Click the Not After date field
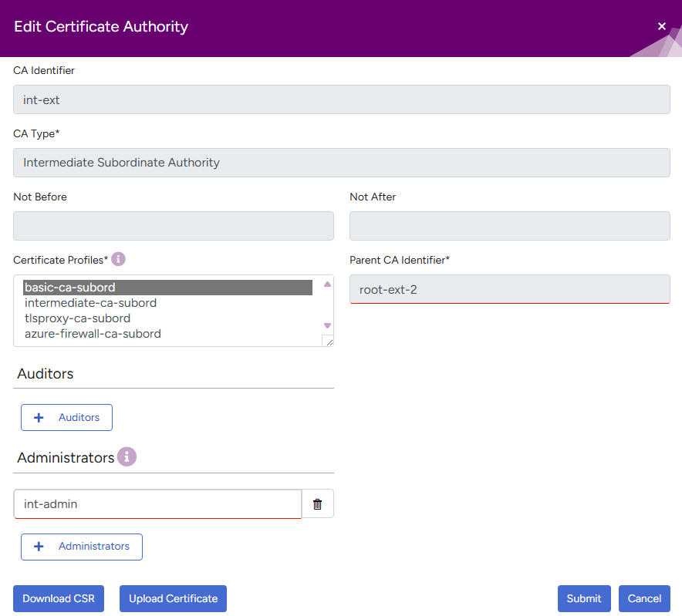Viewport: 682px width, 616px height. 509,226
